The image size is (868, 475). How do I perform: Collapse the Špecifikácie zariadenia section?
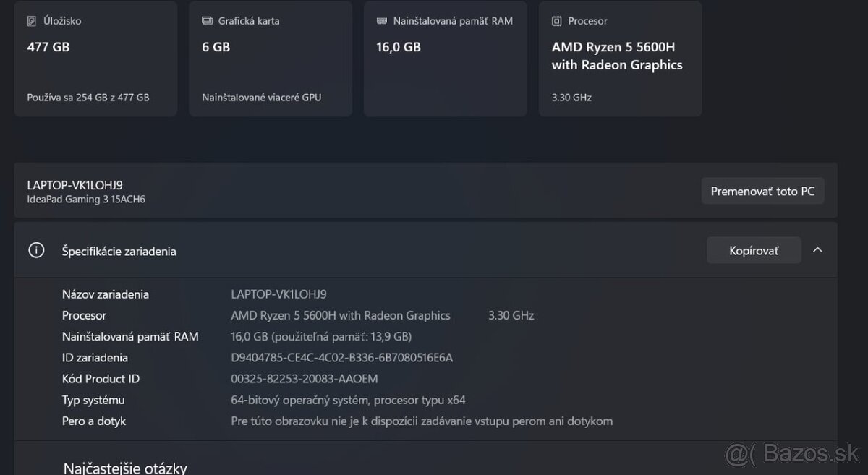point(817,249)
